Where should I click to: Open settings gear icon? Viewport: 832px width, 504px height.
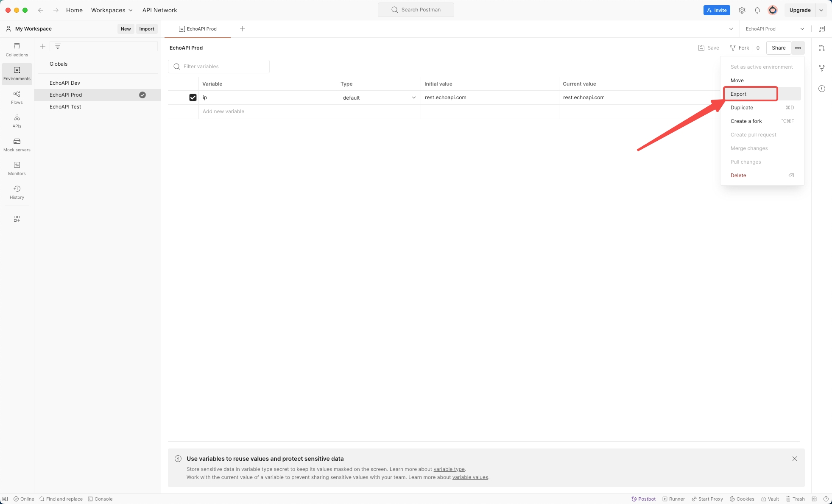click(742, 10)
